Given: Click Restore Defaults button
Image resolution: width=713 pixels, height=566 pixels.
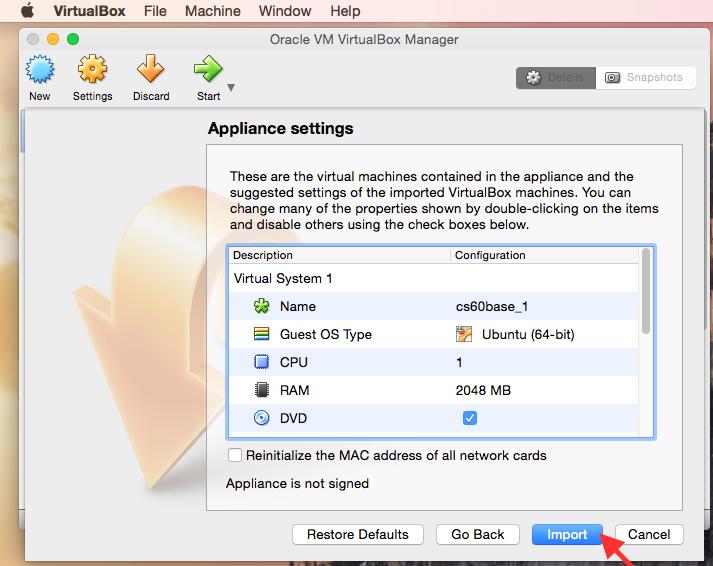Looking at the screenshot, I should tap(358, 534).
